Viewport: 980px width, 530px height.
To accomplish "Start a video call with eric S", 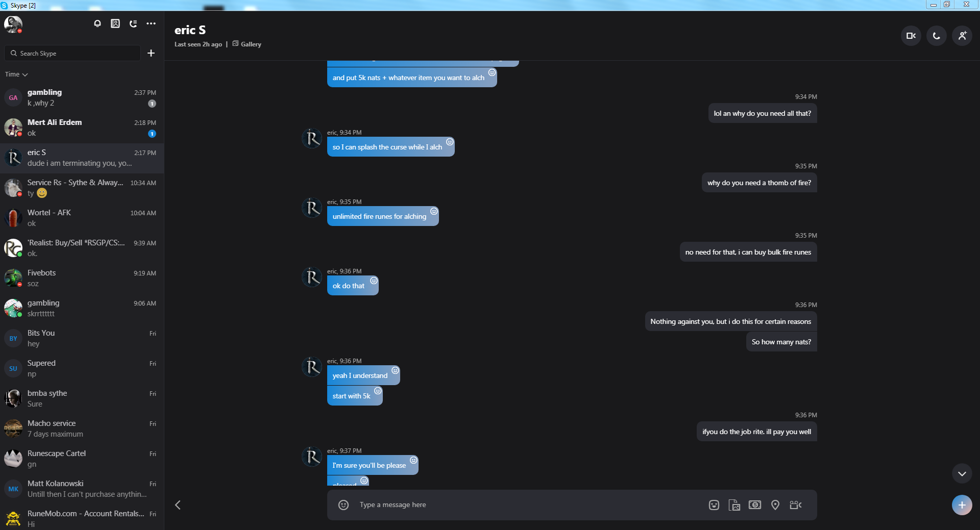I will (911, 36).
